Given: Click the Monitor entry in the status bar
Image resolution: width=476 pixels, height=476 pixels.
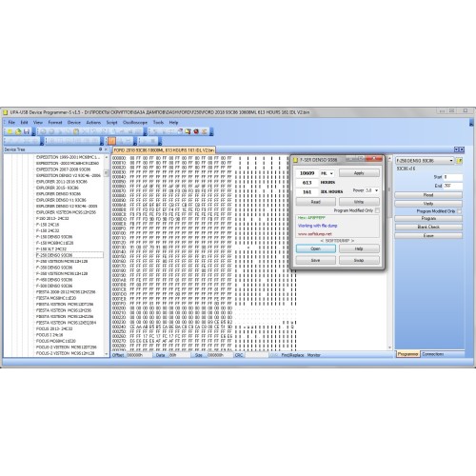Looking at the screenshot, I should (x=314, y=355).
